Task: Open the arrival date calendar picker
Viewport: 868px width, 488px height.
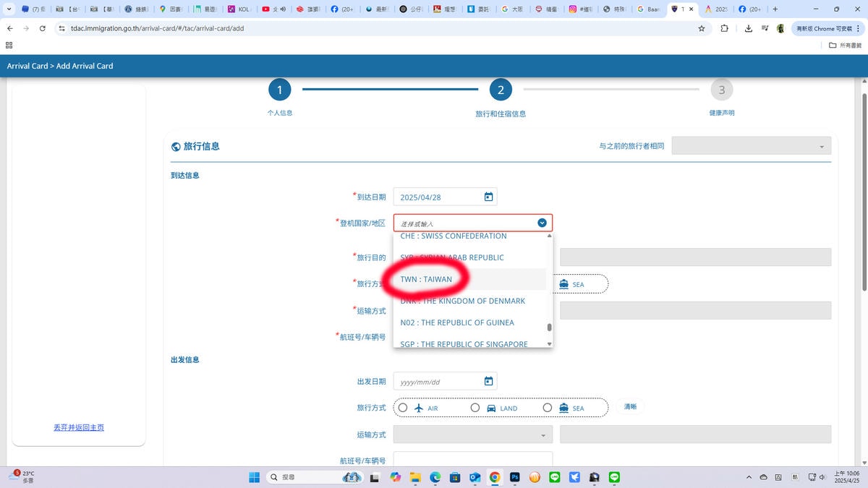Action: point(488,197)
